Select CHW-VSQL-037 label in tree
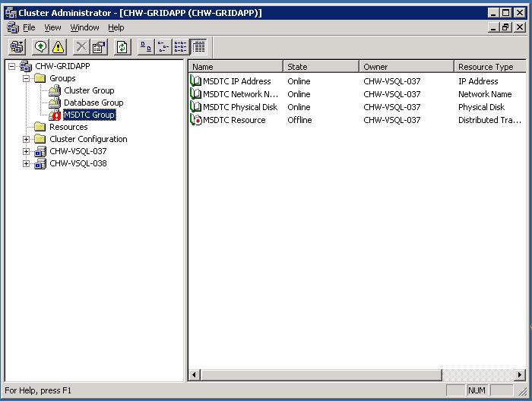This screenshot has width=532, height=401. 78,151
